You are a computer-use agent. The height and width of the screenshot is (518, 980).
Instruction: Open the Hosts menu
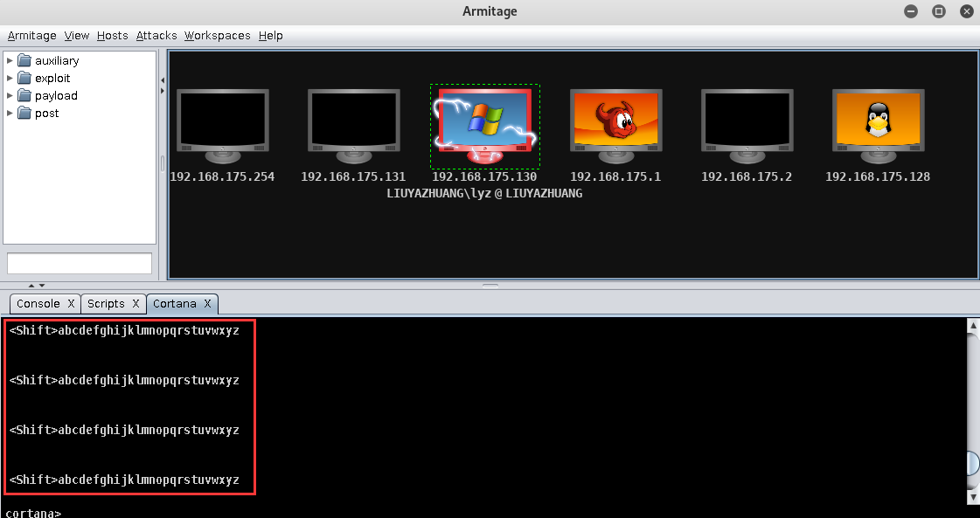point(113,36)
